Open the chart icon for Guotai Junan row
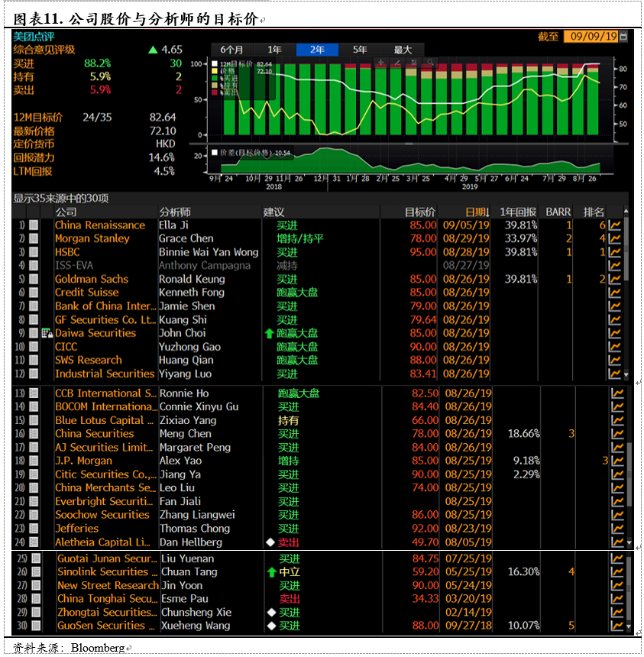 pos(617,558)
